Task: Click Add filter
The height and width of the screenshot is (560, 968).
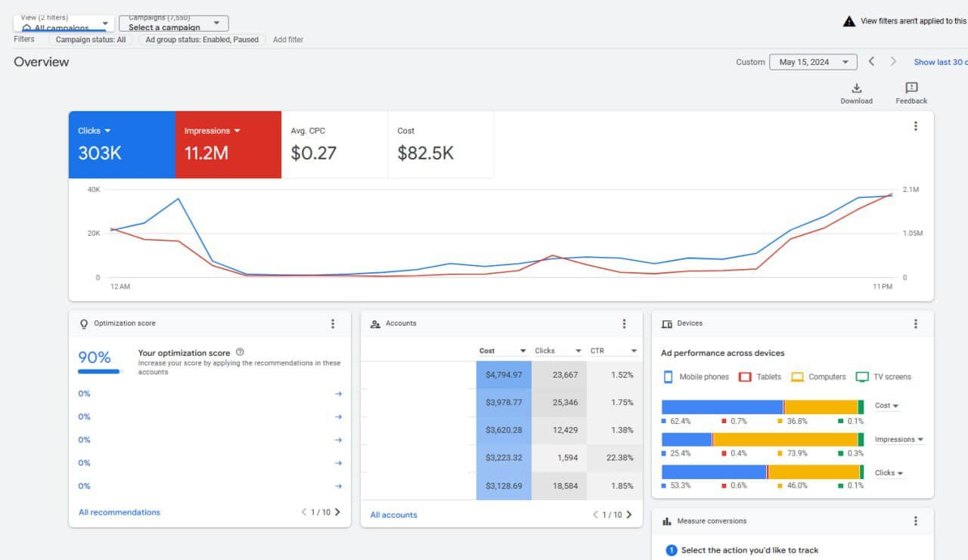Action: pyautogui.click(x=288, y=39)
